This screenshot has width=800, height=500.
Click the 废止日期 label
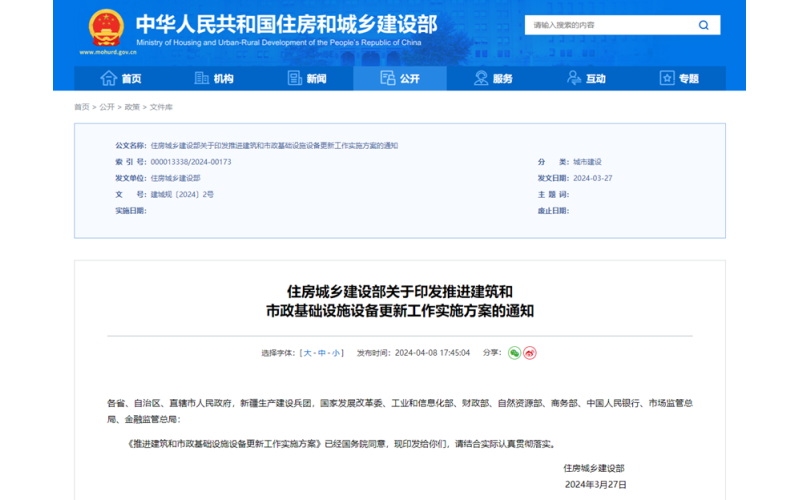[x=553, y=211]
